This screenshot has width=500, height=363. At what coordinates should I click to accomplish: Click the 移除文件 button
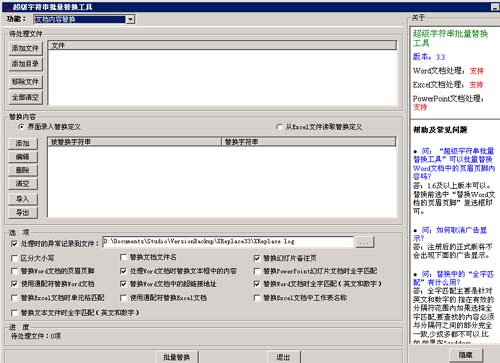pyautogui.click(x=26, y=82)
